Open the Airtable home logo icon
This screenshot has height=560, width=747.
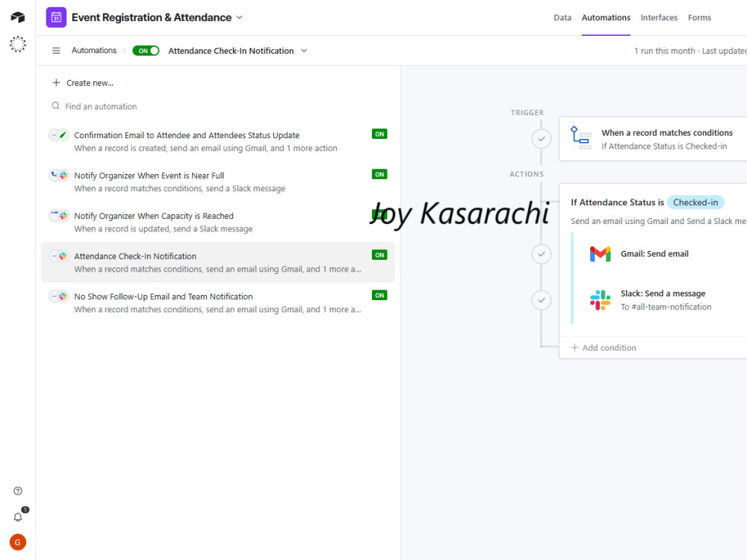pos(18,17)
